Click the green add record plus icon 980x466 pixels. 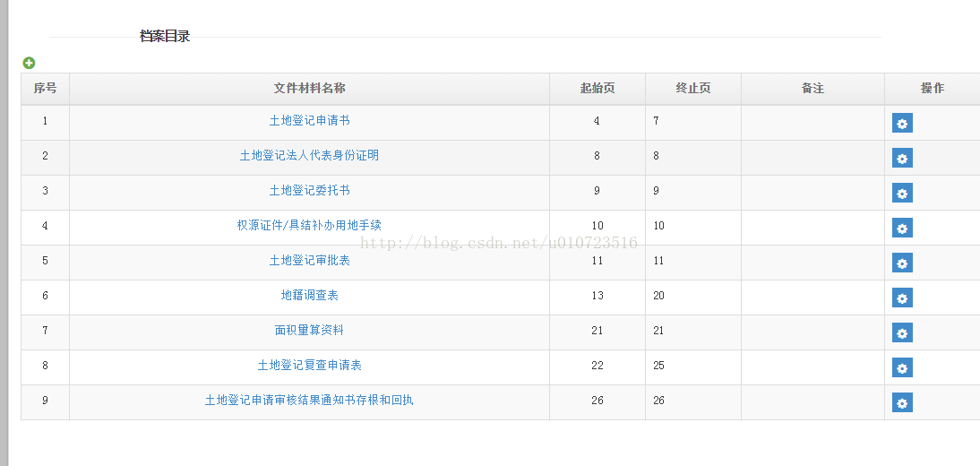point(29,63)
